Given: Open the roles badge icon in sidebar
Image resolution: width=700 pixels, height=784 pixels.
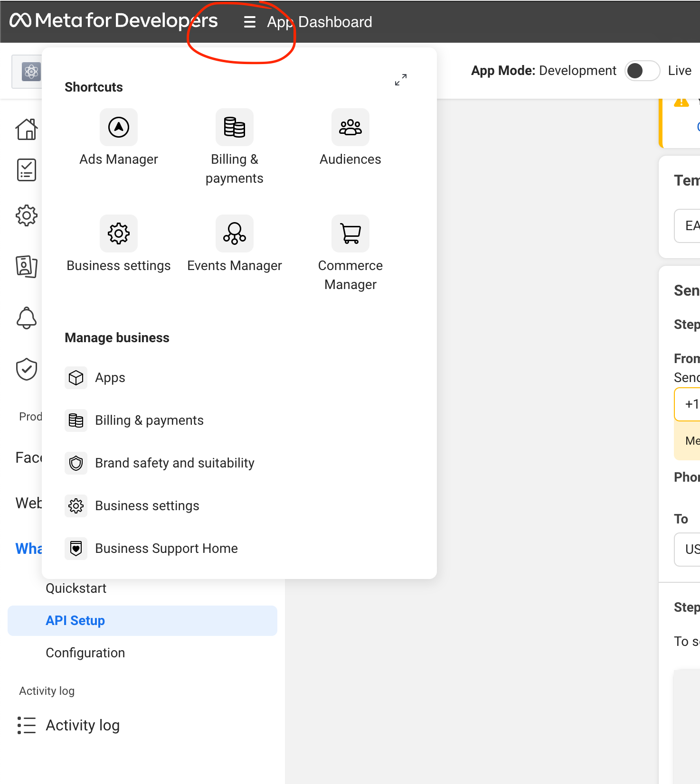Looking at the screenshot, I should pyautogui.click(x=27, y=266).
